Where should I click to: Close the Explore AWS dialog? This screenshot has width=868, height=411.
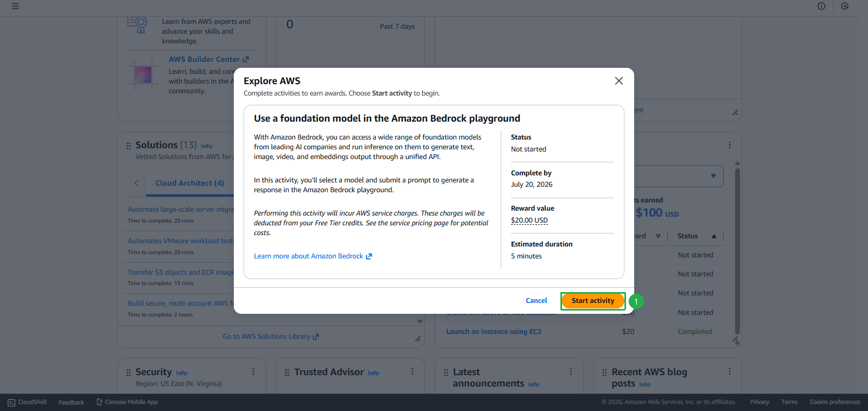coord(618,81)
